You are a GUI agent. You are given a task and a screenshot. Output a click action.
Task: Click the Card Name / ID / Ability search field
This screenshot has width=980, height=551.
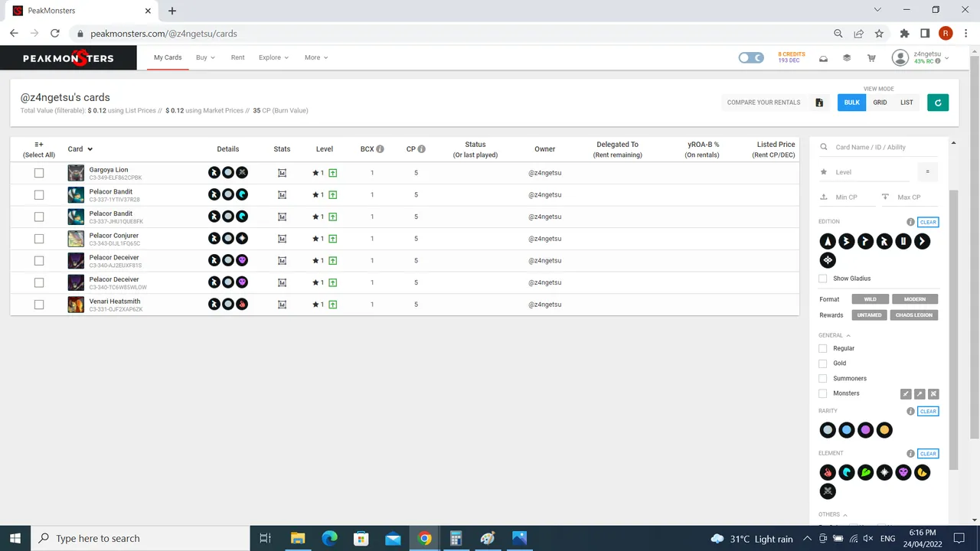tap(878, 147)
